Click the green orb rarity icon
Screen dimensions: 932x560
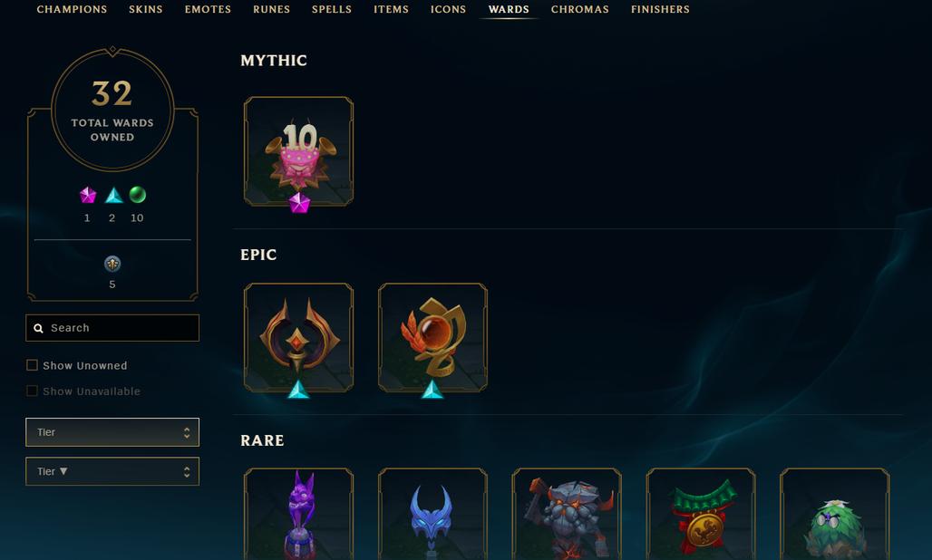click(137, 195)
